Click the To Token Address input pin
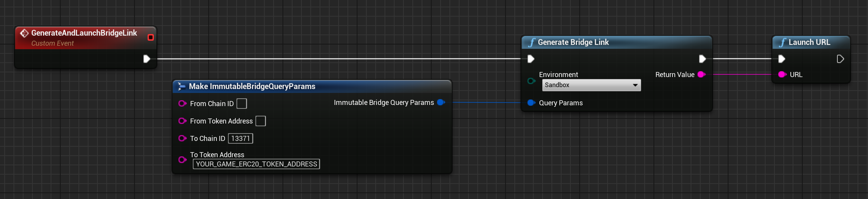Image resolution: width=868 pixels, height=199 pixels. [x=182, y=160]
